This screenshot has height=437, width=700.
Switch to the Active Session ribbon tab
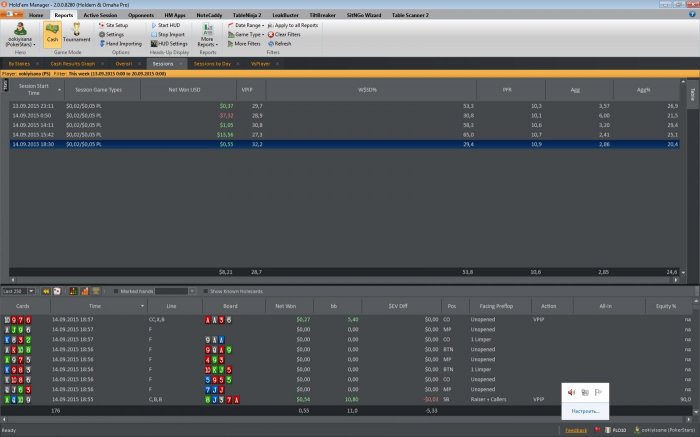tap(100, 15)
